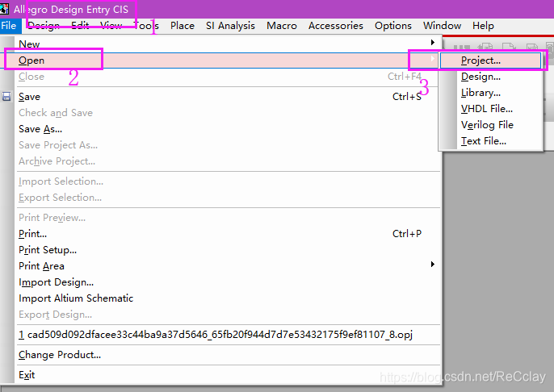This screenshot has width=554, height=392.
Task: Click the Check and Save entry
Action: (x=228, y=113)
